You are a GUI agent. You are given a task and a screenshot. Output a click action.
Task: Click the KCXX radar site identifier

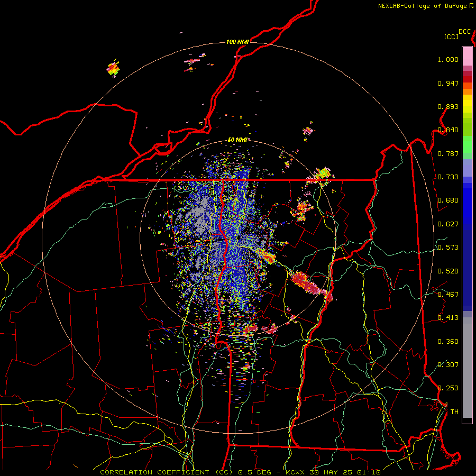click(295, 472)
